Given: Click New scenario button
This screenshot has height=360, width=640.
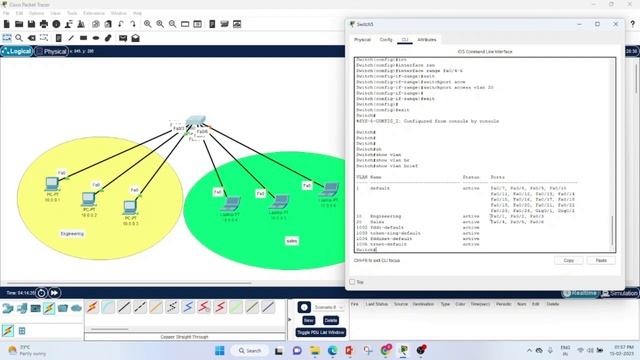Looking at the screenshot, I should click(x=309, y=320).
